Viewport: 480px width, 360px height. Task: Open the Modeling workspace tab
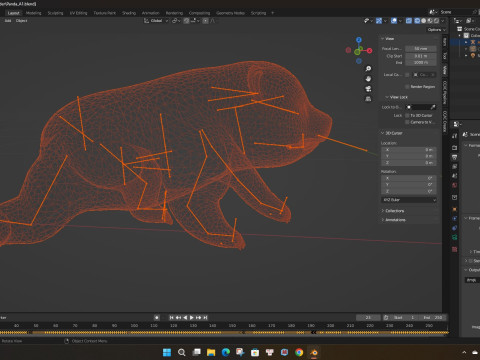click(34, 13)
